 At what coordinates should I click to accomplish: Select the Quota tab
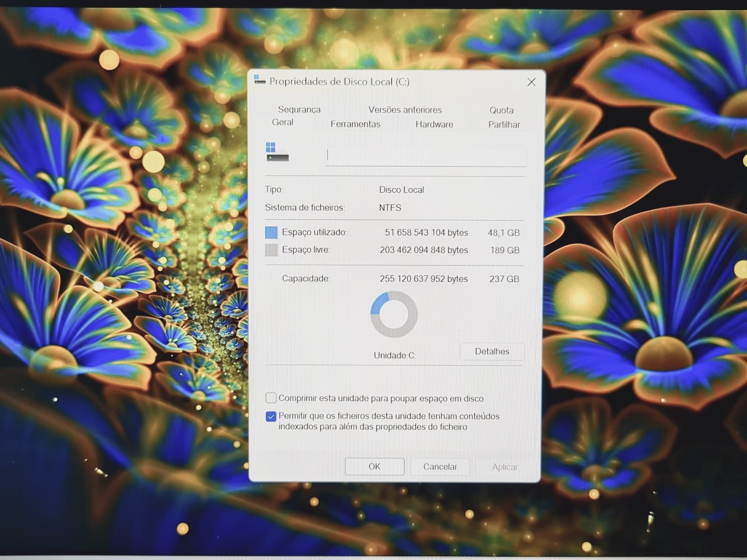501,110
